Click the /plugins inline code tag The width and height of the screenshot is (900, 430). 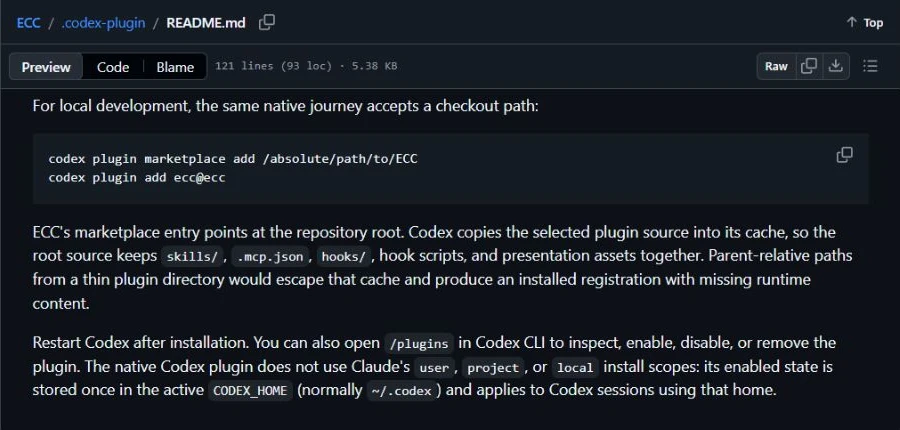[x=419, y=344]
